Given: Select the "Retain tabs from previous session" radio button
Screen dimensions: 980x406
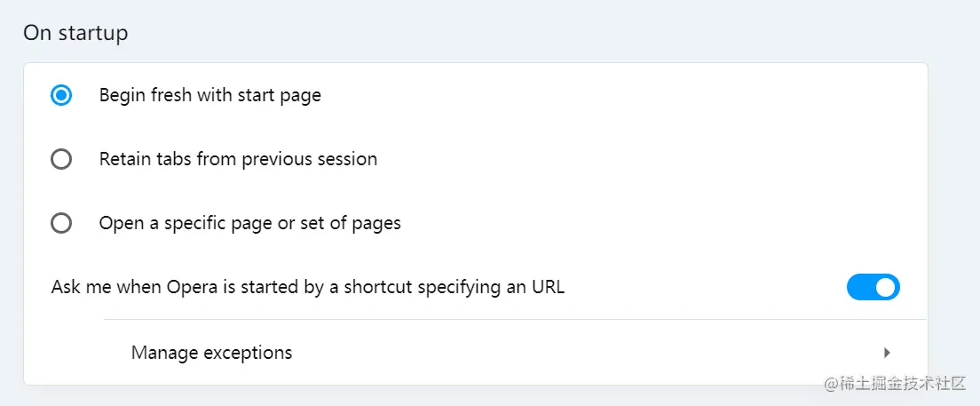Looking at the screenshot, I should (x=61, y=160).
